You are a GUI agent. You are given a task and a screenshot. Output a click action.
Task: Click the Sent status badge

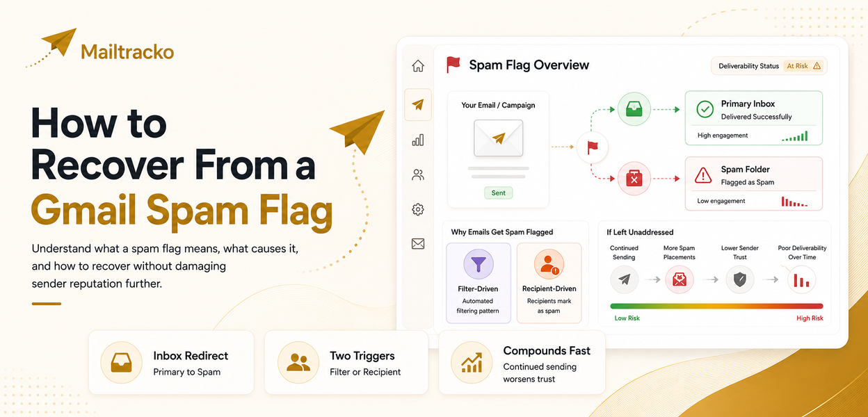498,193
